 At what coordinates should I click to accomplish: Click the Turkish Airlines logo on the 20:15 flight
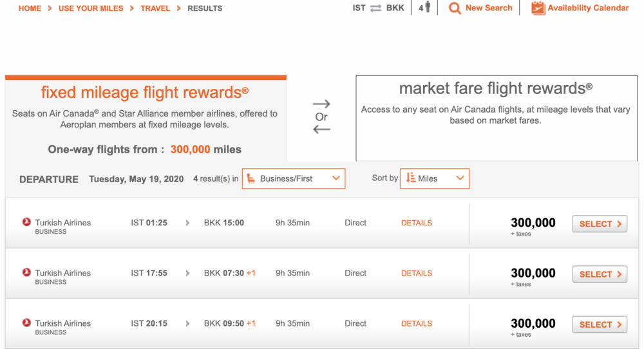tap(26, 323)
